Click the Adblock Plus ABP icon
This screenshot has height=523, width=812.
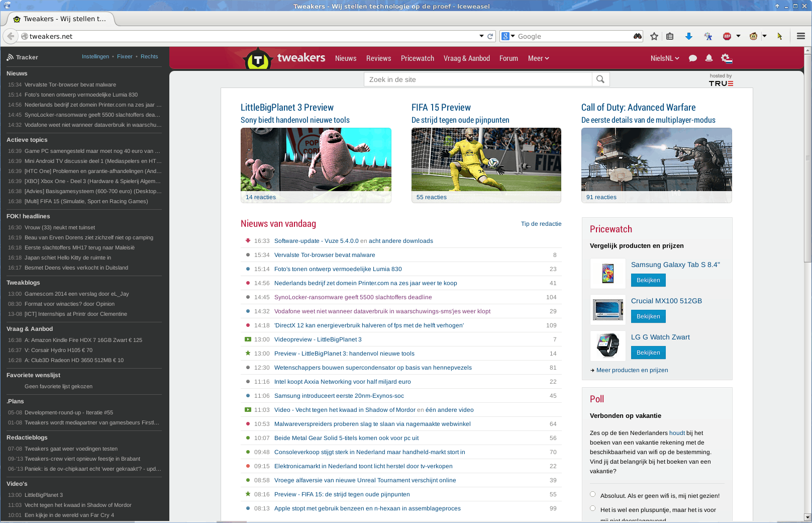(727, 36)
